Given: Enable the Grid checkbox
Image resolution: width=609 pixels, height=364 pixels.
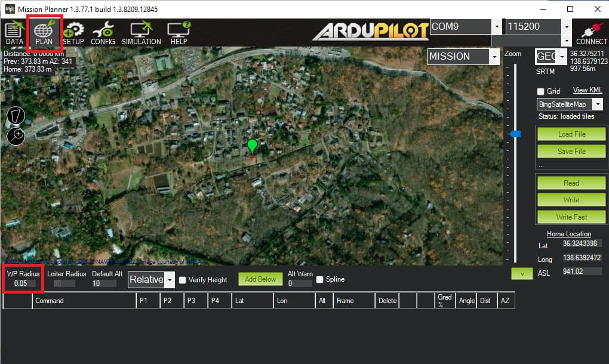Looking at the screenshot, I should pos(540,91).
